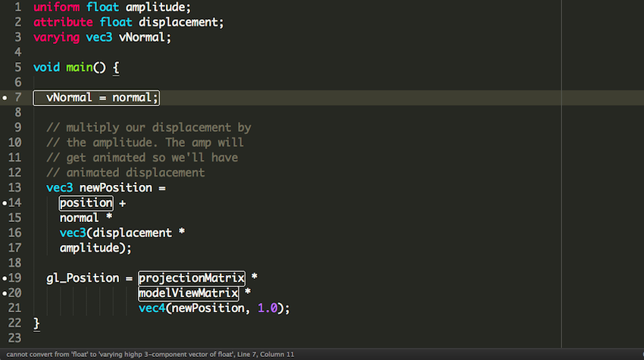644x360 pixels.
Task: Click the lint marker dot on line 19
Action: [x=5, y=278]
